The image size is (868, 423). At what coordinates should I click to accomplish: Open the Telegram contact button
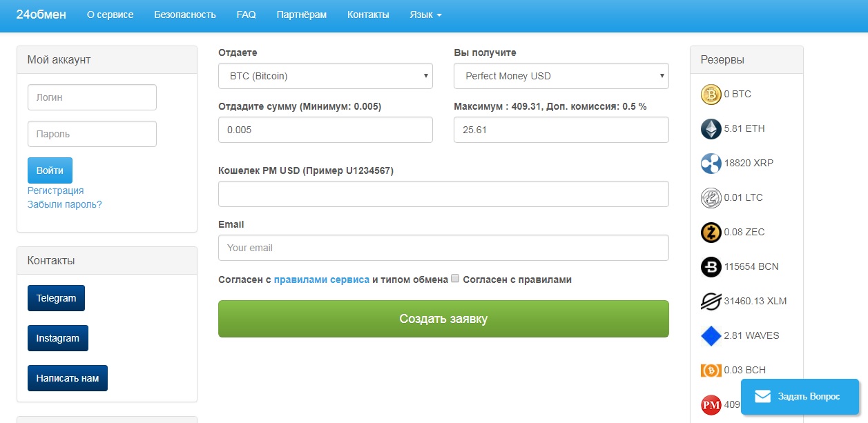click(56, 298)
